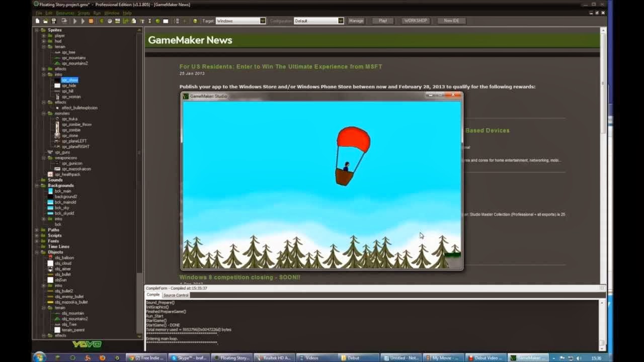Viewport: 644px width, 362px height.
Task: Run the game in debug mode arrow
Action: 83,21
